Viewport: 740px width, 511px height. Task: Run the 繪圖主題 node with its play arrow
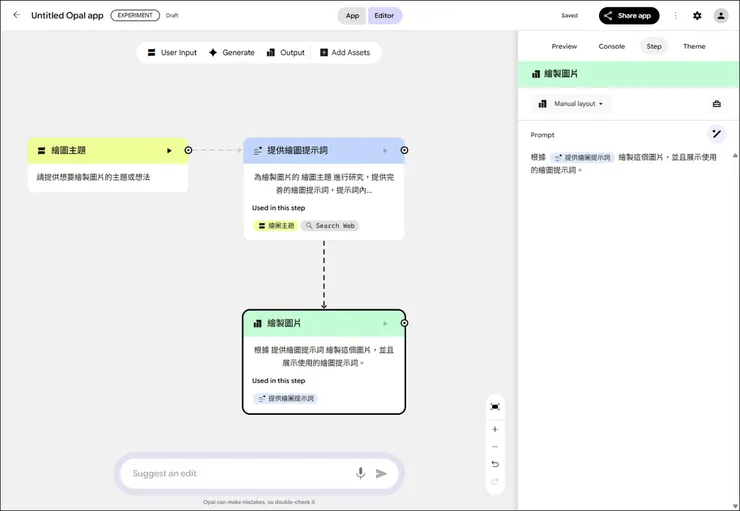169,151
